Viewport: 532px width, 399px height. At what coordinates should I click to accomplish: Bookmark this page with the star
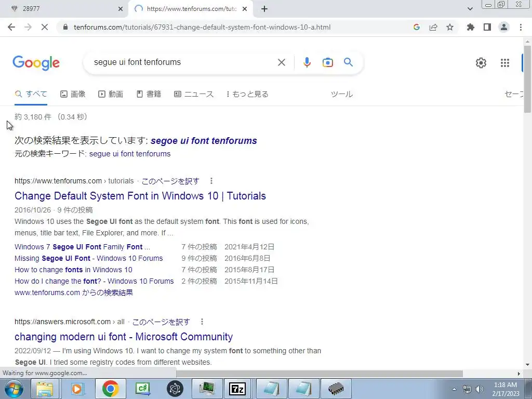coord(450,27)
